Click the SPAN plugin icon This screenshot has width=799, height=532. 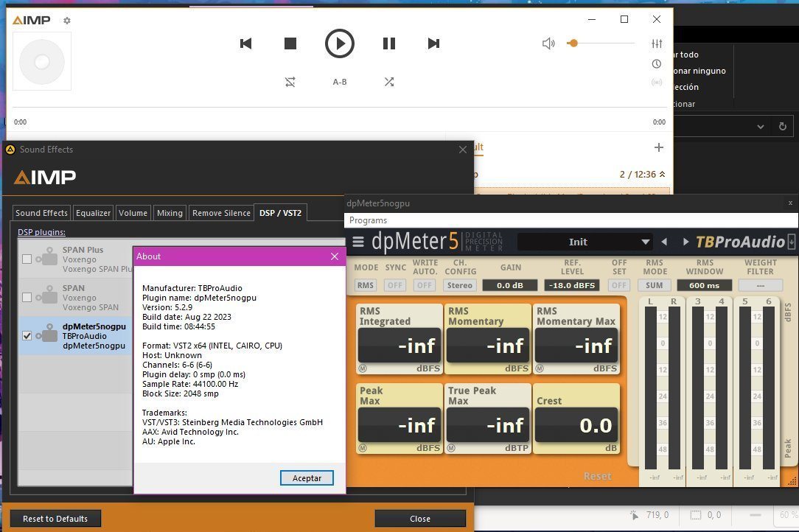tap(47, 295)
